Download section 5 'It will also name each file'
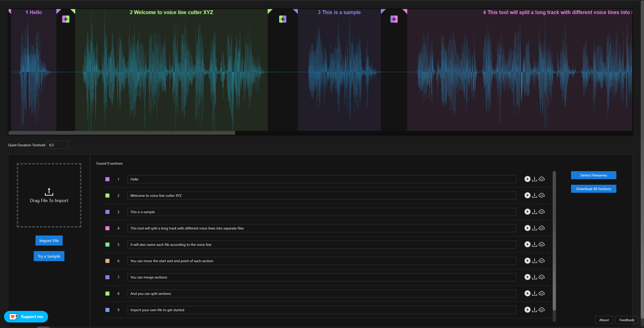 pyautogui.click(x=535, y=244)
